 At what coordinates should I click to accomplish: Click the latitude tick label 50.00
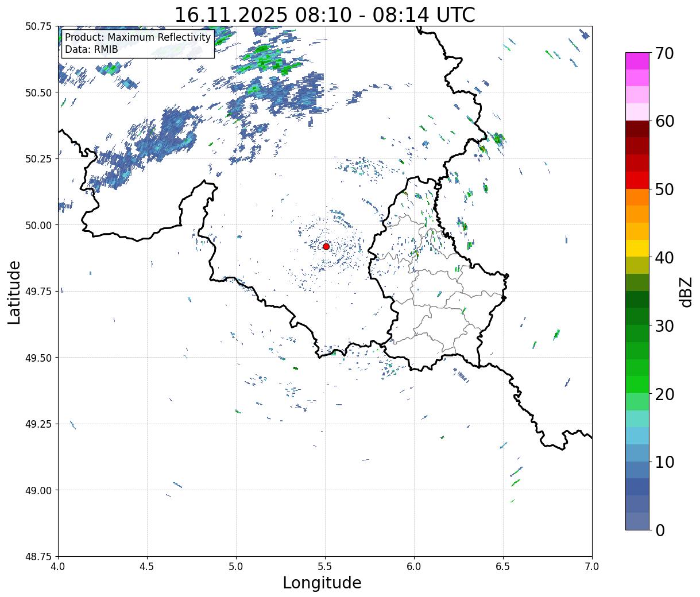pyautogui.click(x=38, y=225)
